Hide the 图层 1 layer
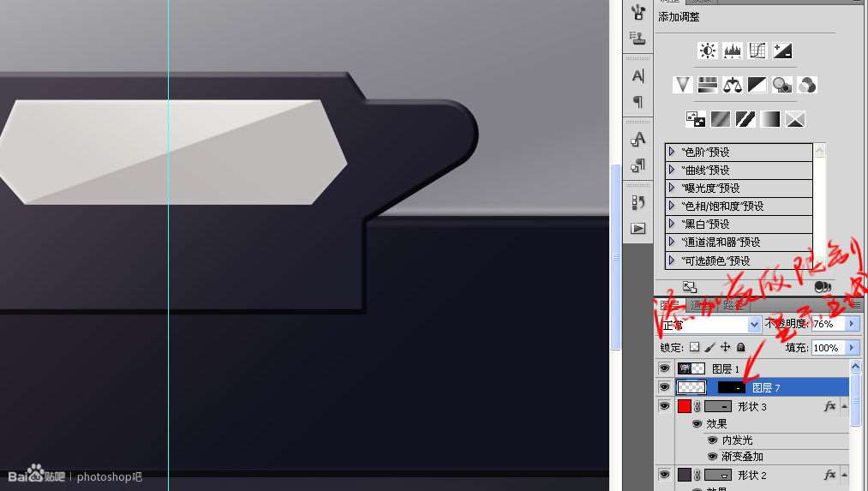This screenshot has width=868, height=491. point(664,368)
